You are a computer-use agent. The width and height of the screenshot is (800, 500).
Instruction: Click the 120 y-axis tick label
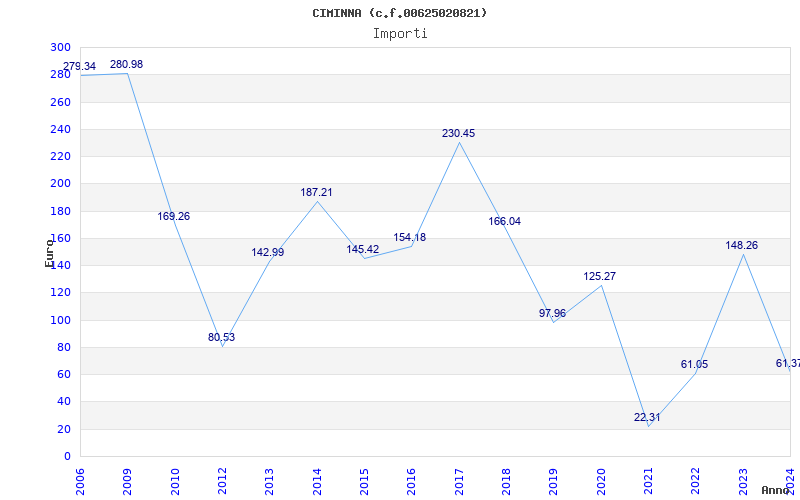pos(61,293)
